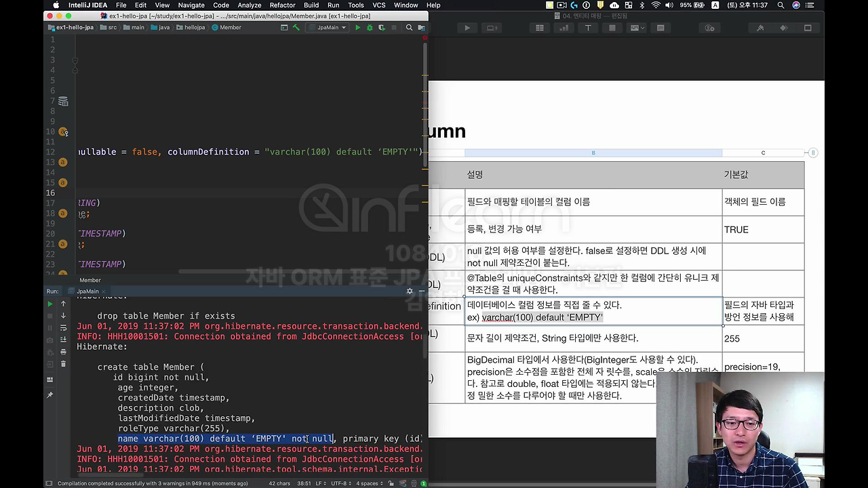Click the Member class breadcrumb

[x=226, y=28]
